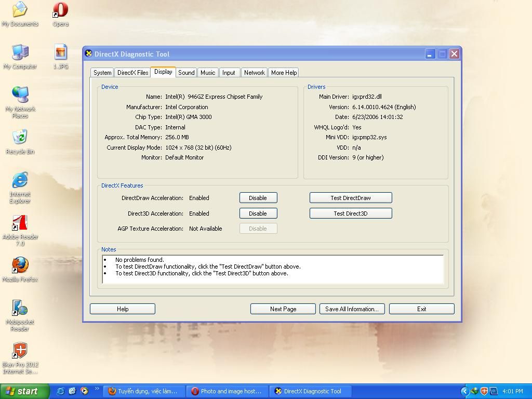Open the Start menu
Screen dimensions: 532x399
24,391
